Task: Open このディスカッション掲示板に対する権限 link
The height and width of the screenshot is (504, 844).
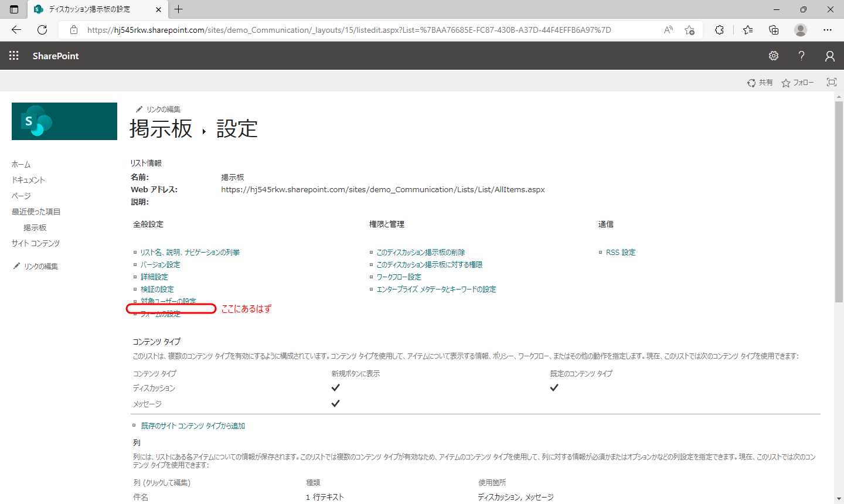Action: pos(429,265)
